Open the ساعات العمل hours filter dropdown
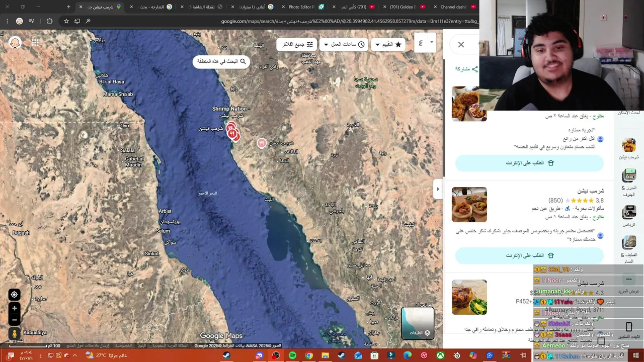 pos(344,44)
